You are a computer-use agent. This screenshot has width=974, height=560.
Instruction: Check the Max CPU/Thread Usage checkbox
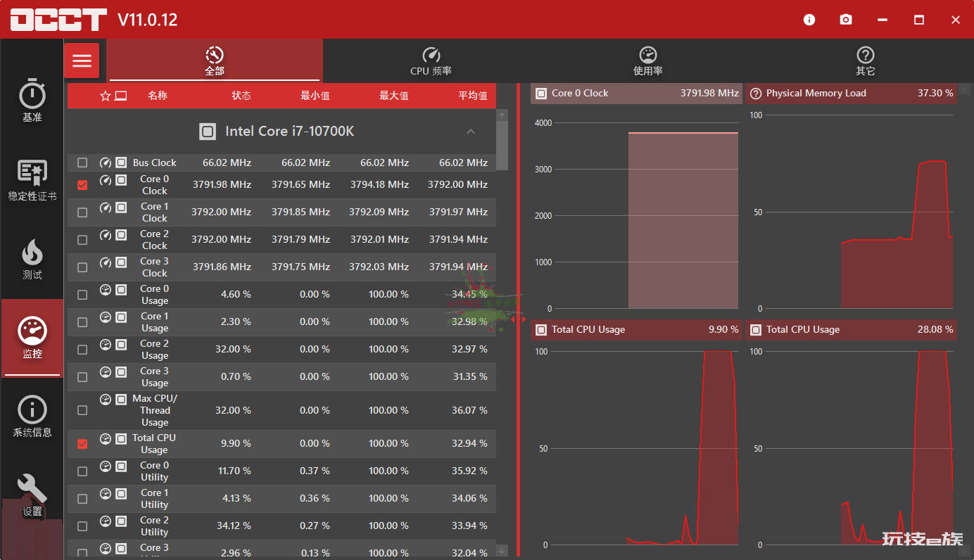82,410
